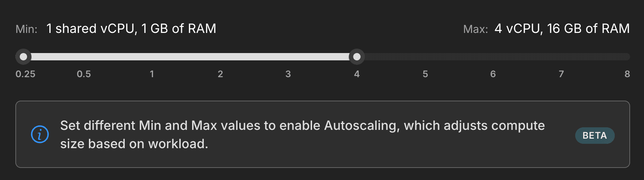Click the "Max:" label
This screenshot has height=180, width=644.
pos(475,29)
